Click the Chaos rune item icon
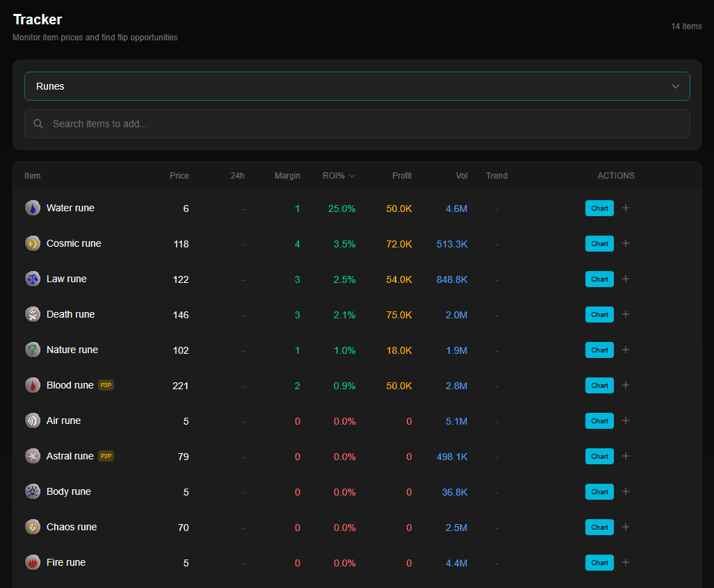The image size is (714, 588). tap(33, 527)
